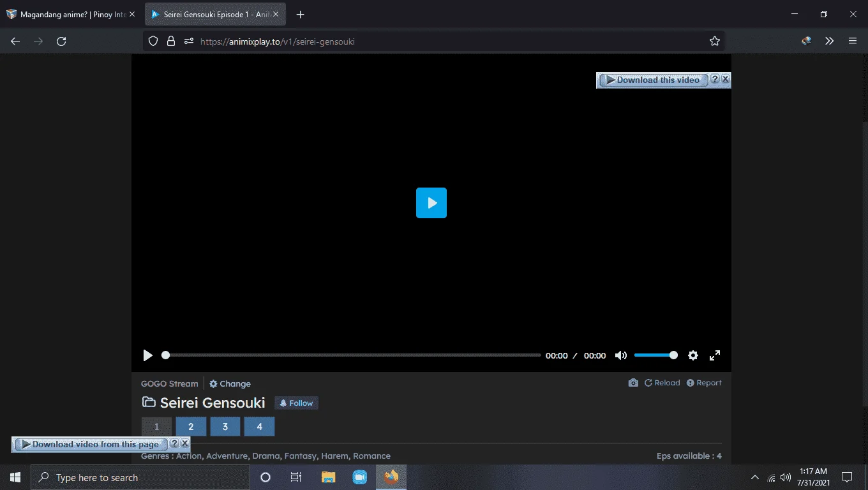Open network wifi settings in tray

click(771, 477)
